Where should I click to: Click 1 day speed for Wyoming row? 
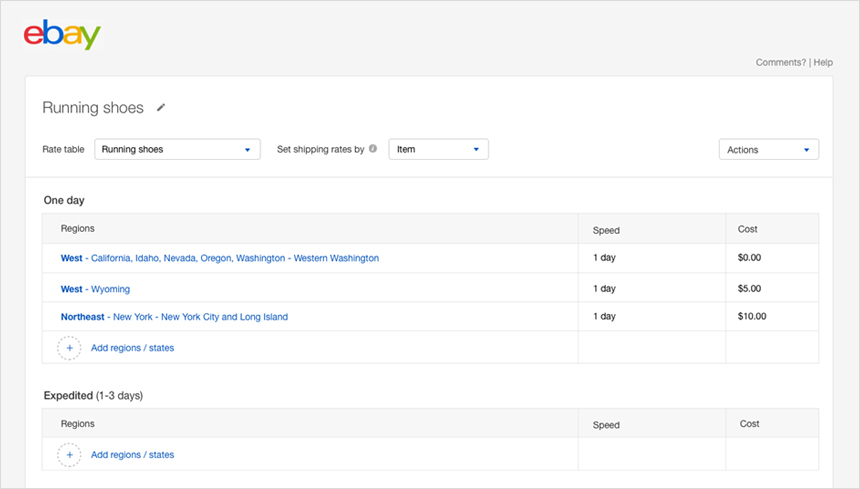point(604,288)
